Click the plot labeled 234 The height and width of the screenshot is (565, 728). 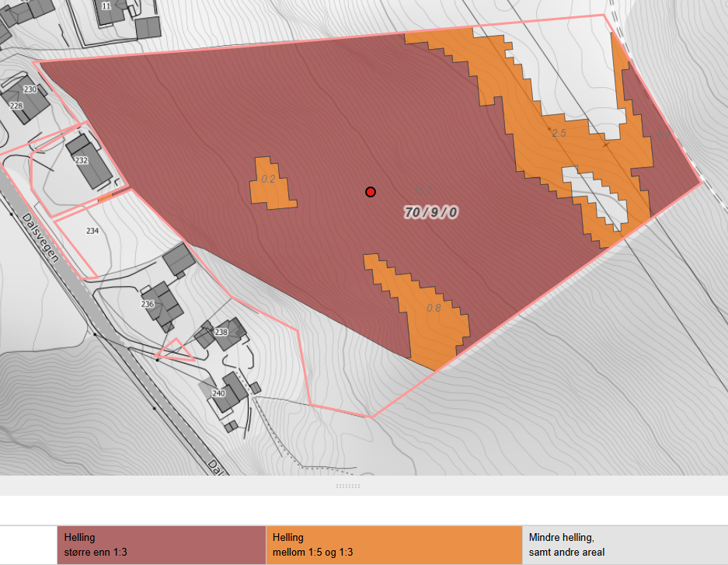pyautogui.click(x=92, y=231)
